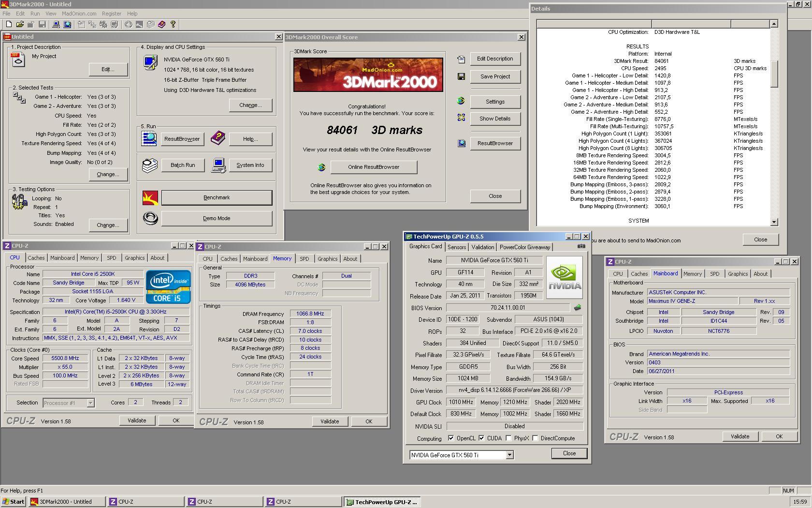This screenshot has width=812, height=508.
Task: Click the Save Project floppy disk icon
Action: pos(461,76)
